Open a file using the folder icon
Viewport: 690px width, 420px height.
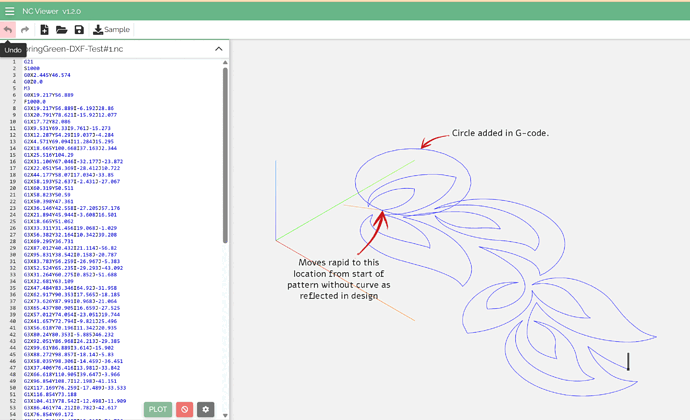(x=62, y=30)
